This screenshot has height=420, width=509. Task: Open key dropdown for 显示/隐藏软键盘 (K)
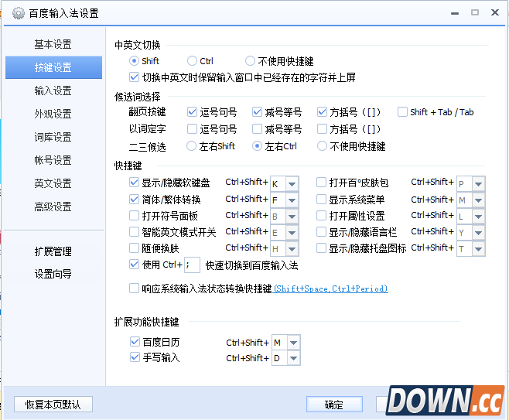point(292,184)
